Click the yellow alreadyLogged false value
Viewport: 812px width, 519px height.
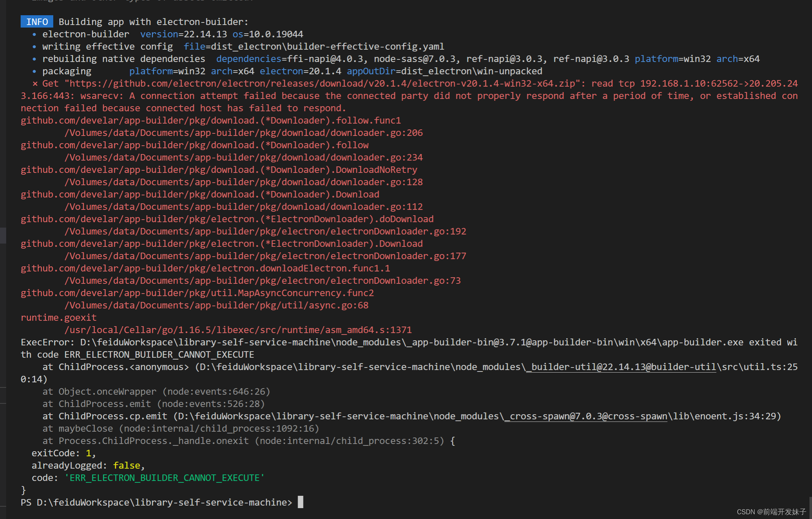[126, 466]
